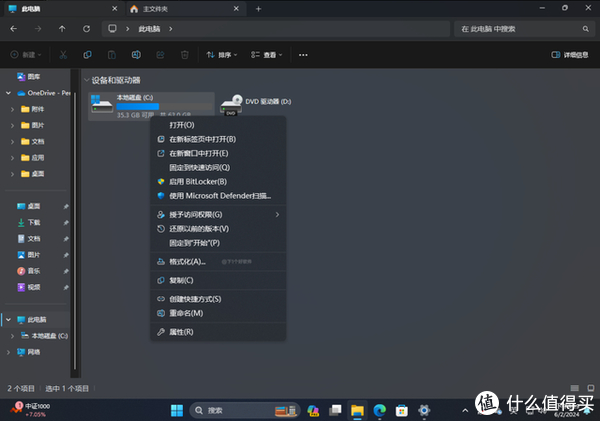Choose 在新窗口中打开(E)
The width and height of the screenshot is (600, 421).
[218, 153]
